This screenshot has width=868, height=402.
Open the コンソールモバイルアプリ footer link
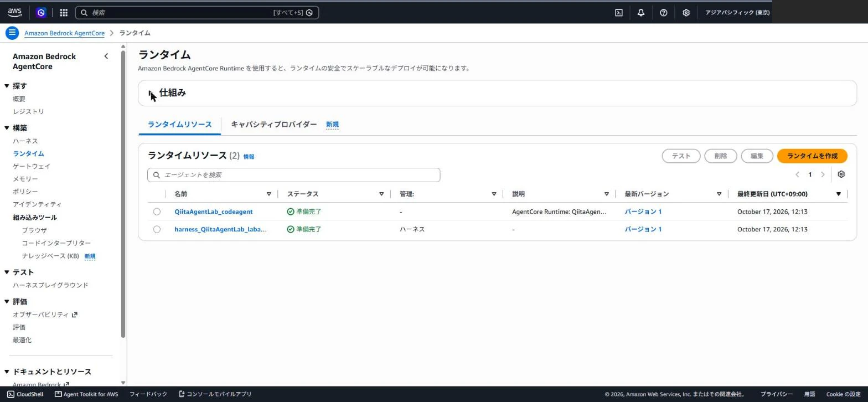pyautogui.click(x=215, y=394)
